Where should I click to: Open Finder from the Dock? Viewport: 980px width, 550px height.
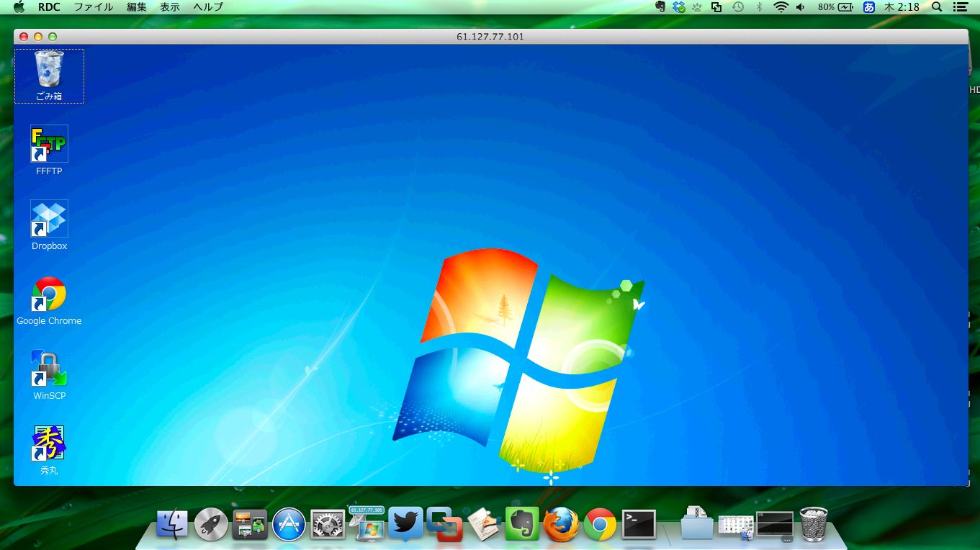172,524
